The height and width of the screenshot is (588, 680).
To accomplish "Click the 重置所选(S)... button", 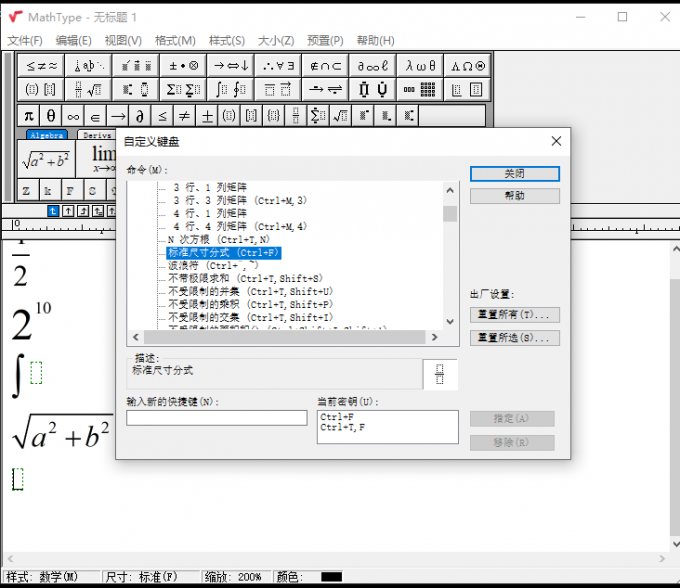I will click(x=515, y=338).
